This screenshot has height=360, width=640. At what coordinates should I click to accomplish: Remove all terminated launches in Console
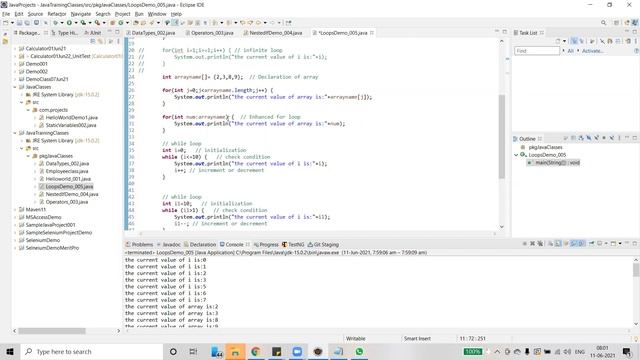pos(540,244)
